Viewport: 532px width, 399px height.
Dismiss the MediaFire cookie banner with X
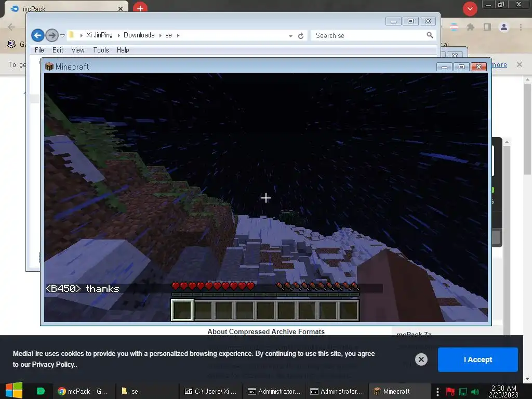click(421, 360)
